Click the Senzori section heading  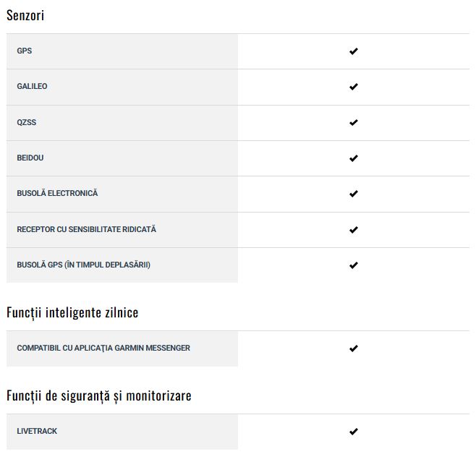pyautogui.click(x=25, y=15)
